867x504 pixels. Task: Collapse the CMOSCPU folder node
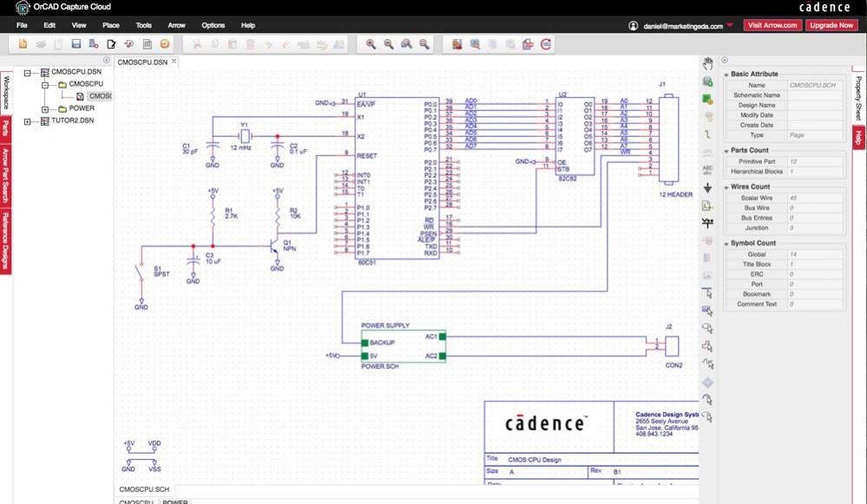[x=45, y=84]
